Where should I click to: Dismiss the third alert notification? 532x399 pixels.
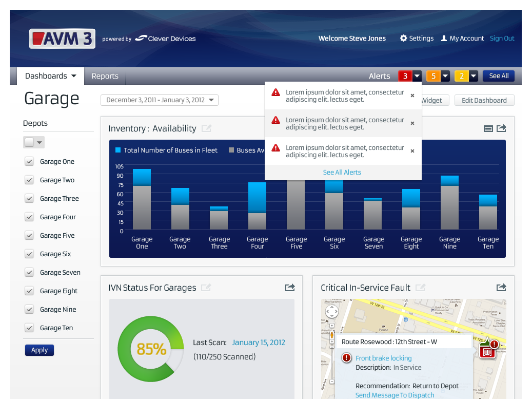pyautogui.click(x=412, y=151)
